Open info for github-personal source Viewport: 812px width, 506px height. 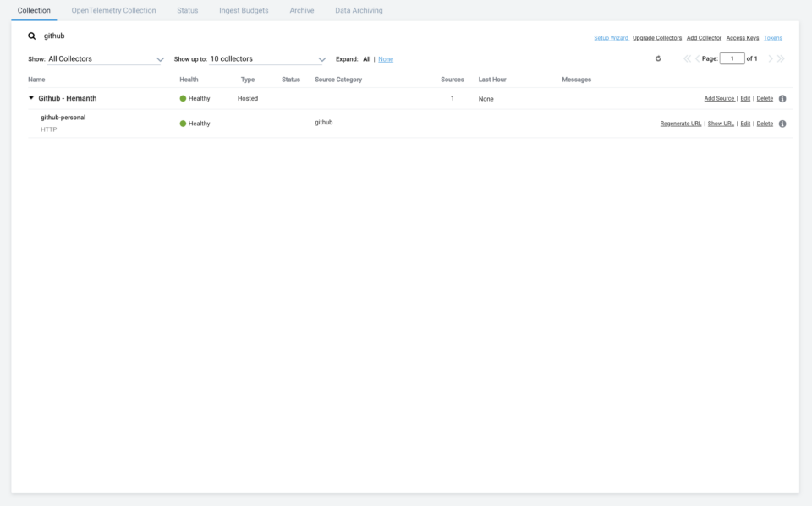(782, 124)
